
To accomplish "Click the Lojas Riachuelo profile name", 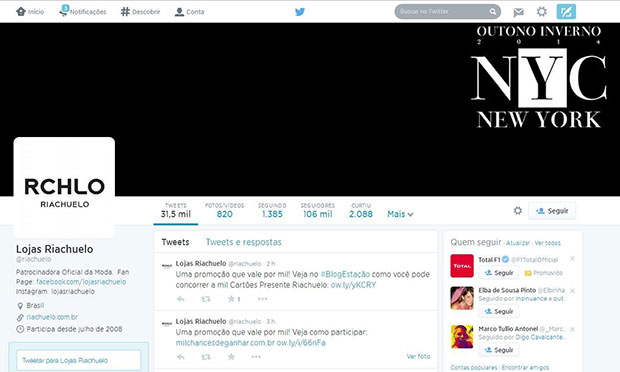I will (x=55, y=249).
